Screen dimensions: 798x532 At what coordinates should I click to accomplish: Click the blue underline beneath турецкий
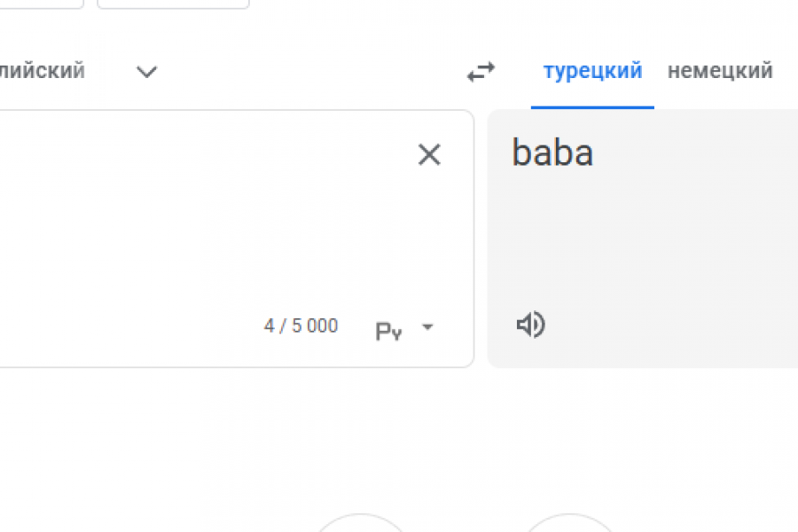pyautogui.click(x=592, y=107)
